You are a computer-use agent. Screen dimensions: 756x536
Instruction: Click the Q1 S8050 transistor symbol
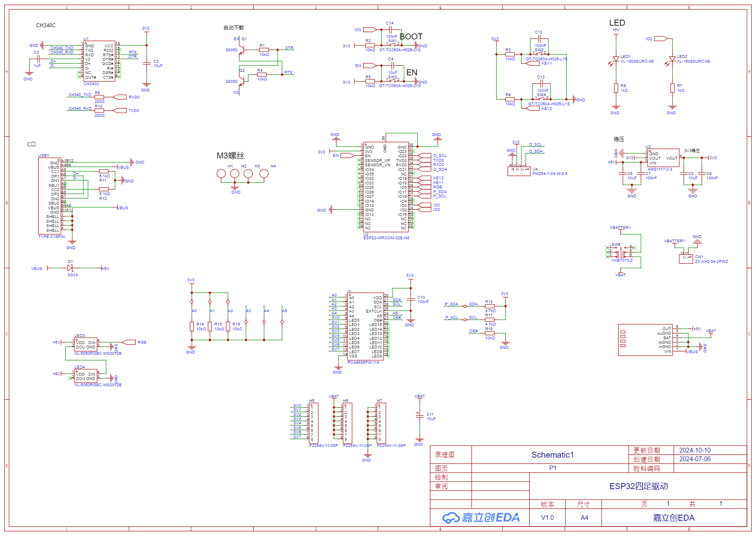243,50
